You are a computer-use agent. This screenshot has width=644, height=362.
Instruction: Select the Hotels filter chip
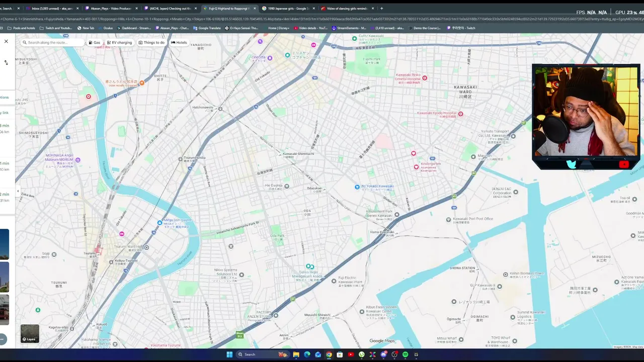[179, 43]
